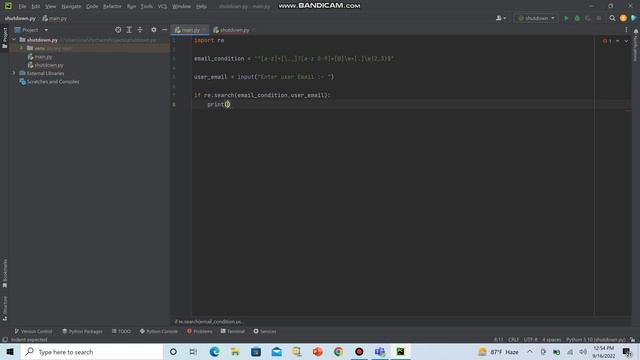The width and height of the screenshot is (640, 360).
Task: Click the Python 3.10 interpreter status widget
Action: 596,340
